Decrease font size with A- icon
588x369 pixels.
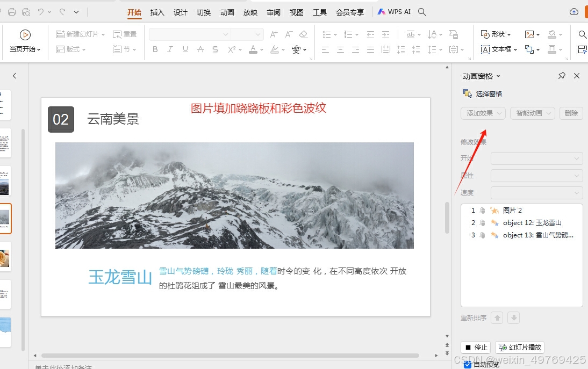(289, 34)
